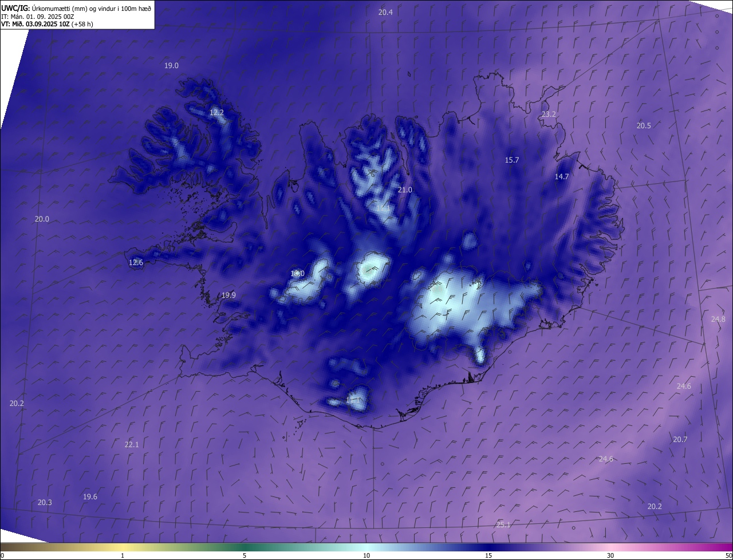Click the 22.1 value on the map
Screen dimensions: 733x560
[132, 444]
